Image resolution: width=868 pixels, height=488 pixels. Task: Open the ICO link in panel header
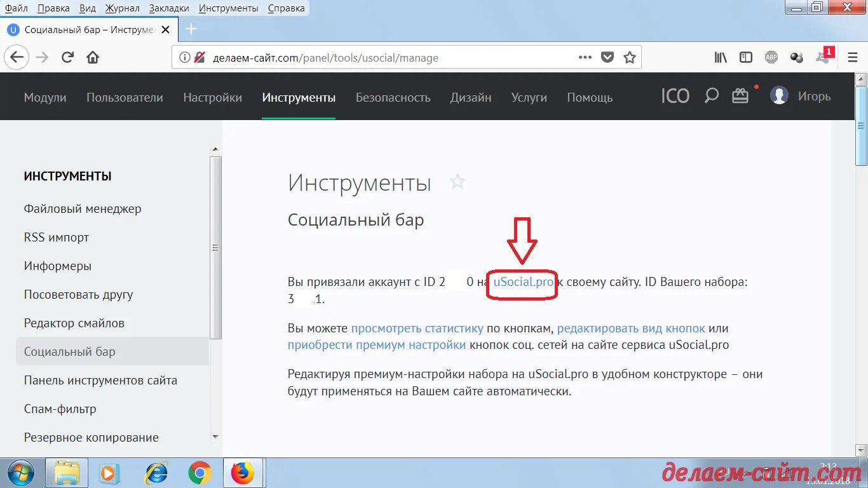click(x=675, y=96)
